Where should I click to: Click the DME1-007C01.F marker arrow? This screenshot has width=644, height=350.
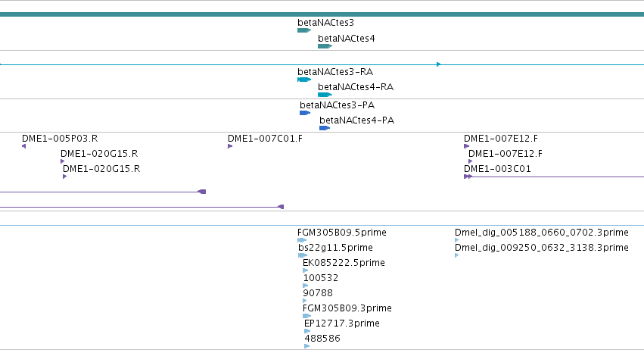click(230, 146)
